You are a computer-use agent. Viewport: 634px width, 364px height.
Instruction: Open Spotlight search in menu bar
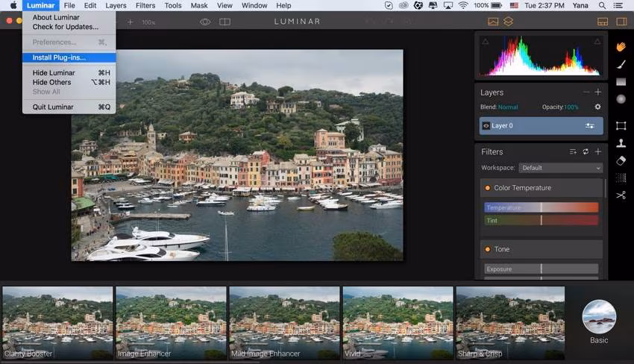[x=602, y=6]
